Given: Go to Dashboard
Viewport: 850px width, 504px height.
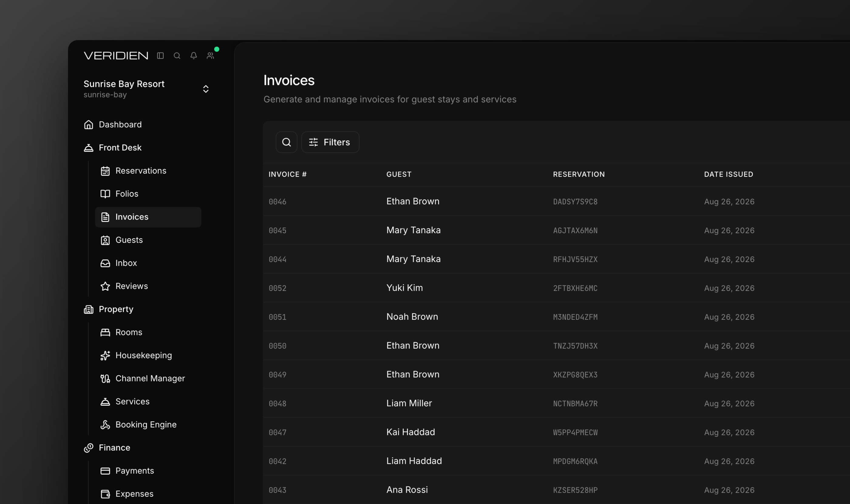Looking at the screenshot, I should pyautogui.click(x=120, y=125).
